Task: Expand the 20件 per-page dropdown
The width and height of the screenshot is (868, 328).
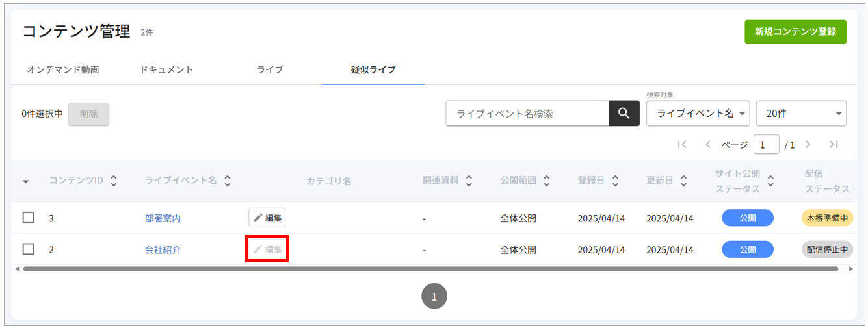Action: pos(801,113)
